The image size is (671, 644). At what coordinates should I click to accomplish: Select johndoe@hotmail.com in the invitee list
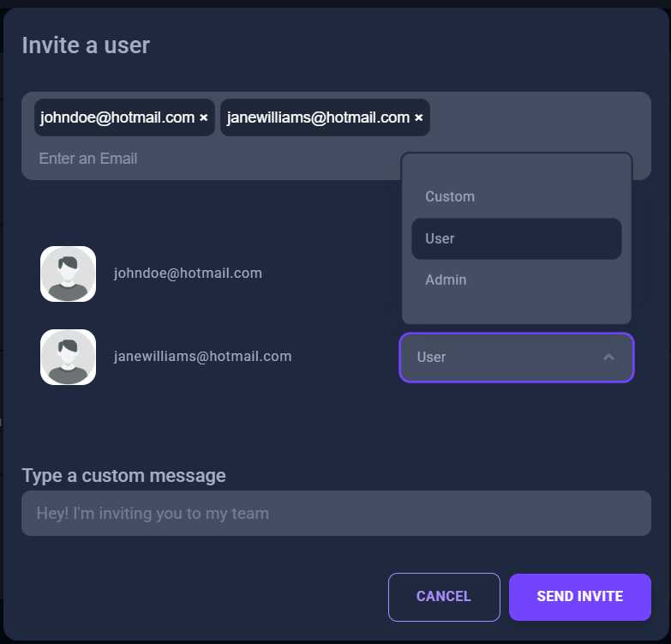coord(188,274)
